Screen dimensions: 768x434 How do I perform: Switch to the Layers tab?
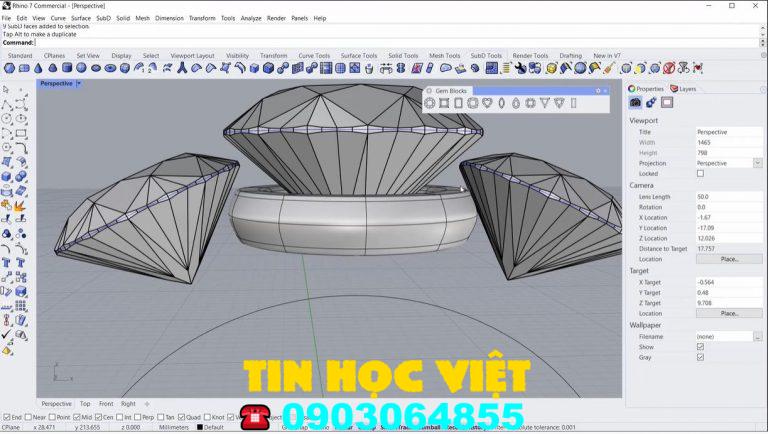pyautogui.click(x=684, y=89)
